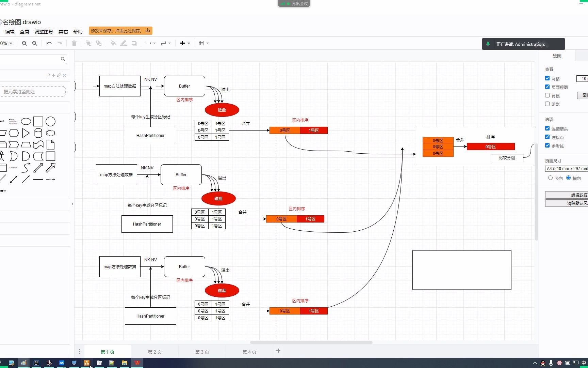Select the triangle shape in the palette
588x368 pixels.
pos(26,133)
